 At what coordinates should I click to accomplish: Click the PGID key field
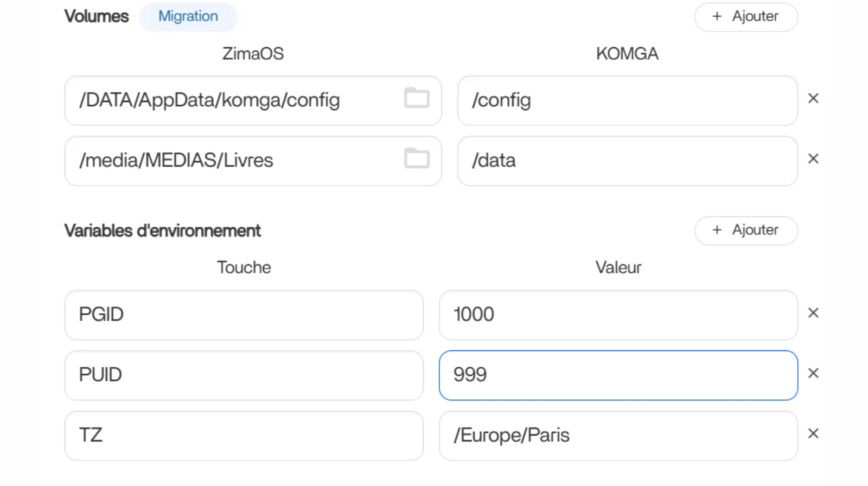pyautogui.click(x=244, y=315)
